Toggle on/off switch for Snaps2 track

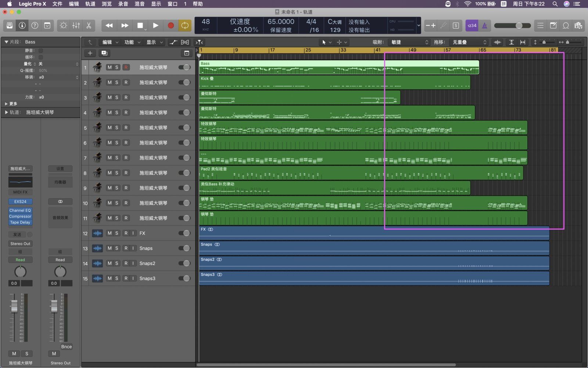pyautogui.click(x=184, y=263)
